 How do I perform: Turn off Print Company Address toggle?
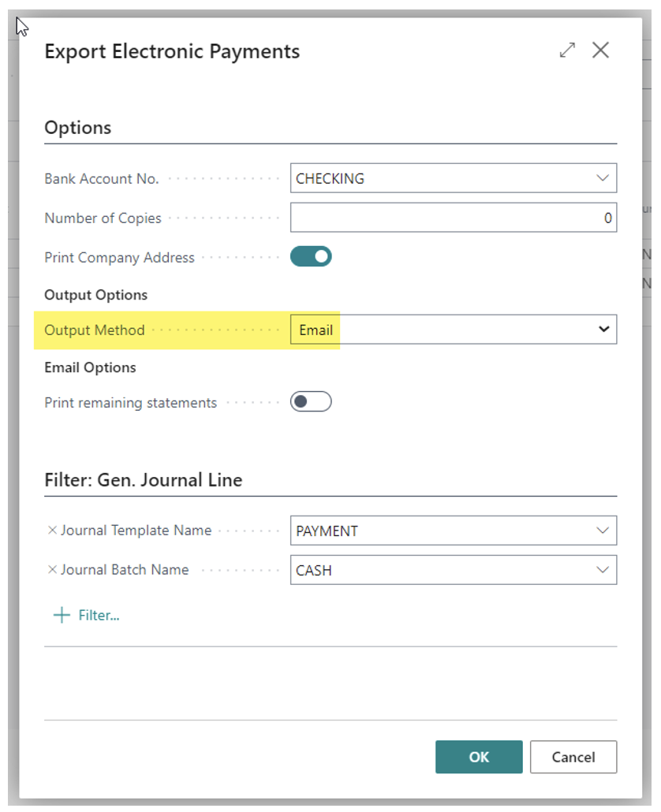(x=311, y=257)
